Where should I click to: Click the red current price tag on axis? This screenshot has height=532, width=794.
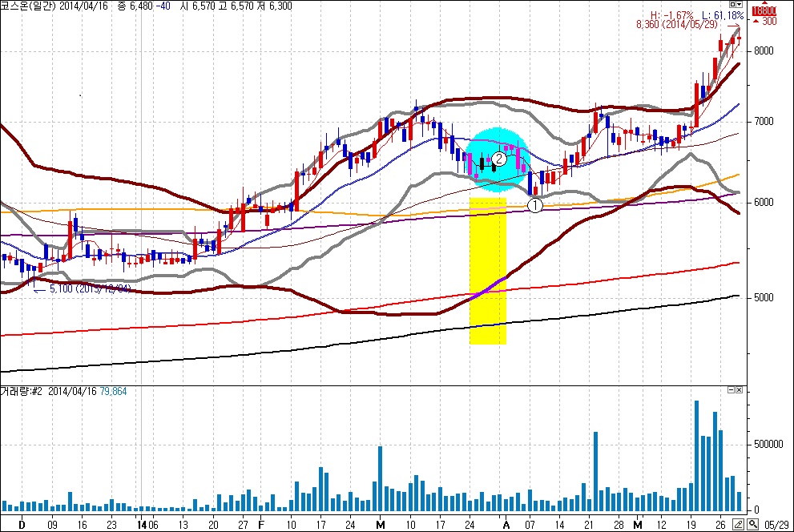coord(765,10)
